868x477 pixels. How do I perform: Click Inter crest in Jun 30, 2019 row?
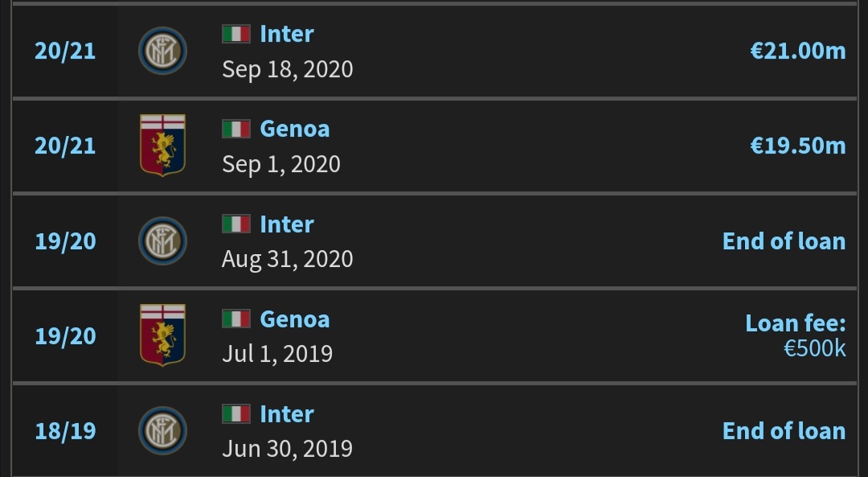pos(162,431)
